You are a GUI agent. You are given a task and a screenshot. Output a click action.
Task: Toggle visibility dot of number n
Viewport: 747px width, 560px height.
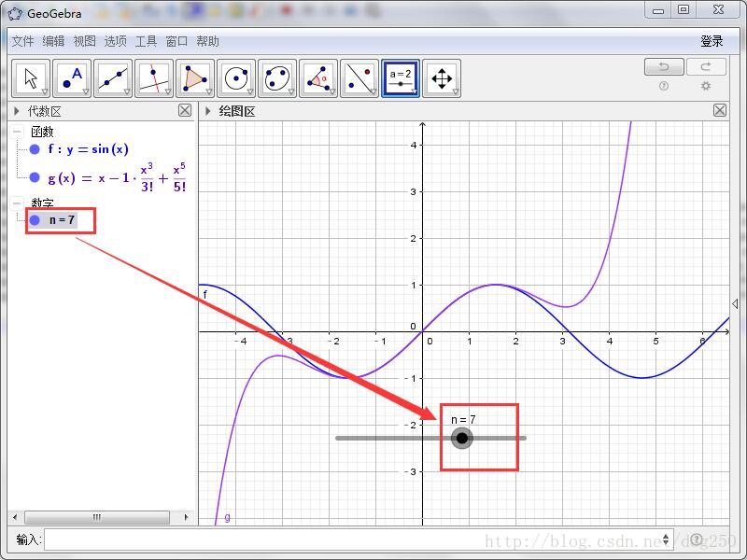[35, 220]
